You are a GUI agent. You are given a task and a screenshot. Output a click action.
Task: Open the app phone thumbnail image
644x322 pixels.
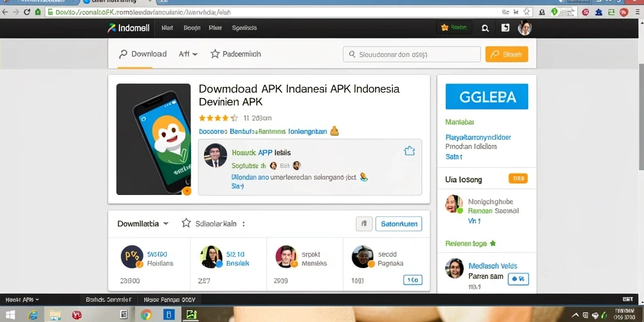153,139
